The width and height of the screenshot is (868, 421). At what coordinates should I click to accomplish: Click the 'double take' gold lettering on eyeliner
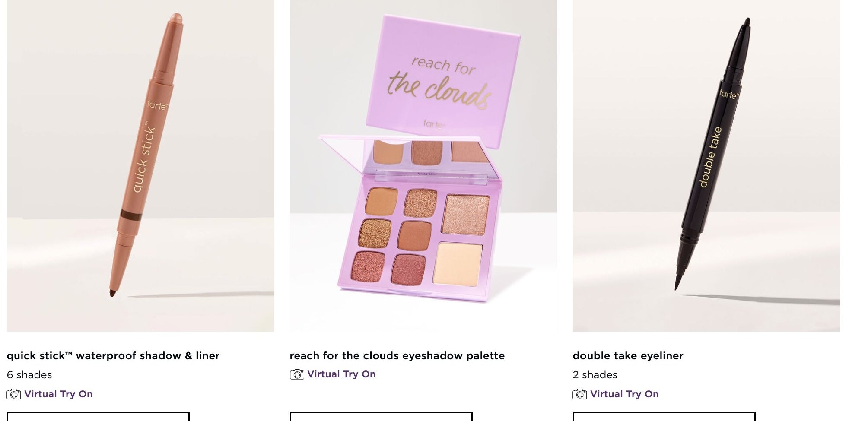(710, 157)
